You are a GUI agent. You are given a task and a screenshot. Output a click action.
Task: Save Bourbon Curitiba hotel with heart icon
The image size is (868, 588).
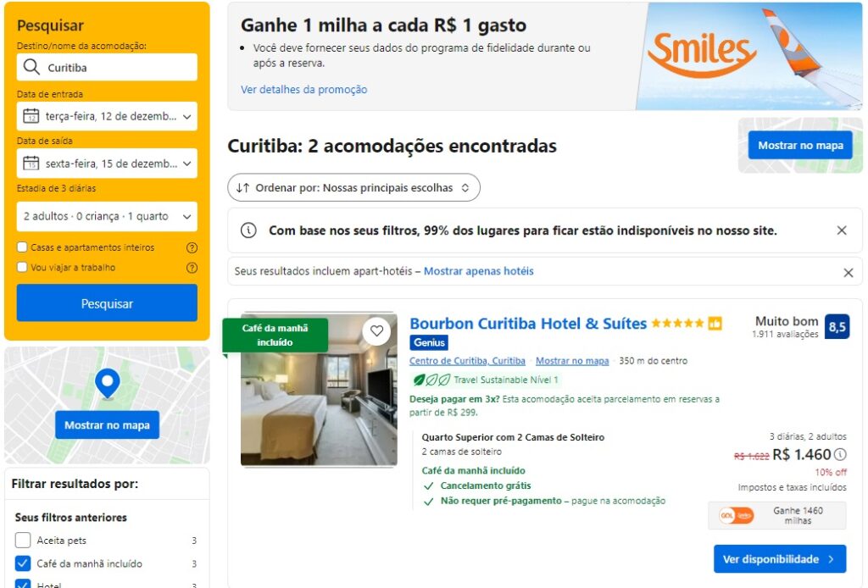(x=377, y=331)
